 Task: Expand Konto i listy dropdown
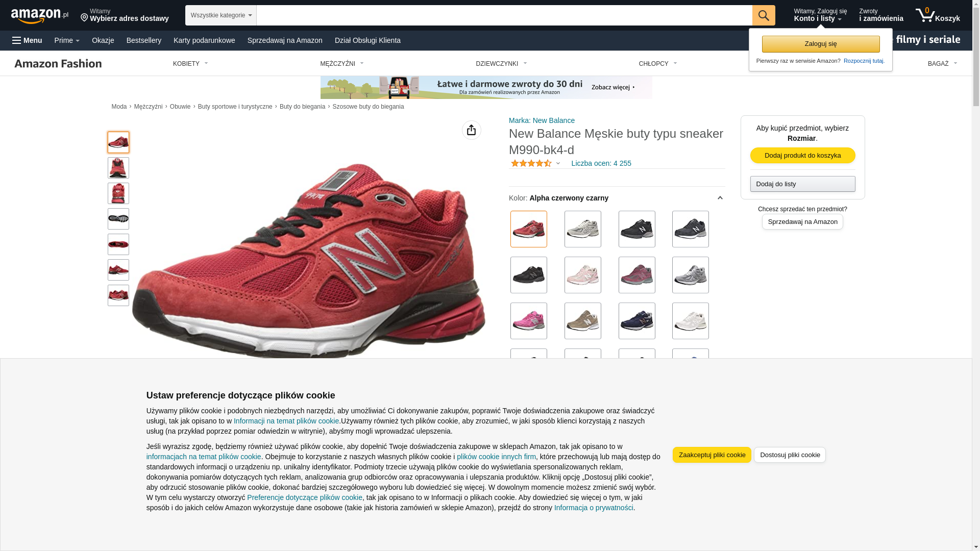[x=820, y=15]
